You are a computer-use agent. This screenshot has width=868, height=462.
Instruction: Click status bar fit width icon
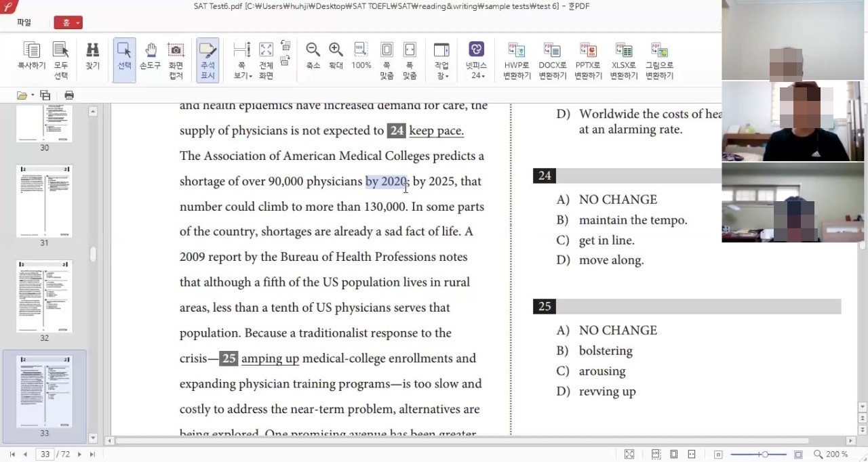pos(692,455)
